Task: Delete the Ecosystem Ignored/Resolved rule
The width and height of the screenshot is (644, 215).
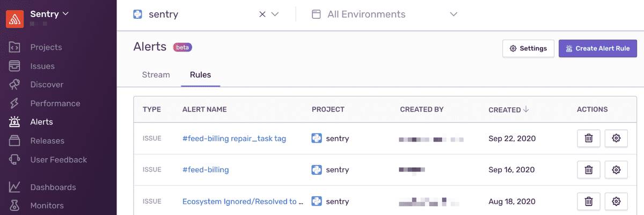Action: click(589, 202)
